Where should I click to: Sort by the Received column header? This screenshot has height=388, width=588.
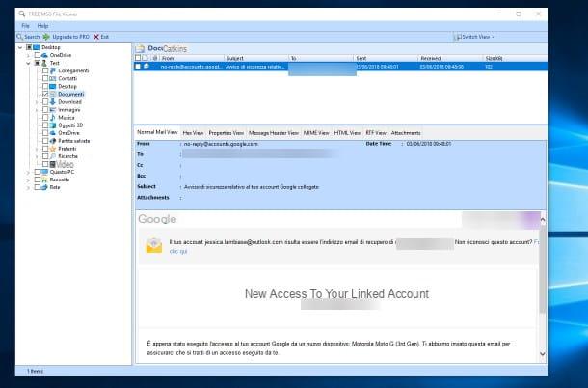pyautogui.click(x=450, y=58)
